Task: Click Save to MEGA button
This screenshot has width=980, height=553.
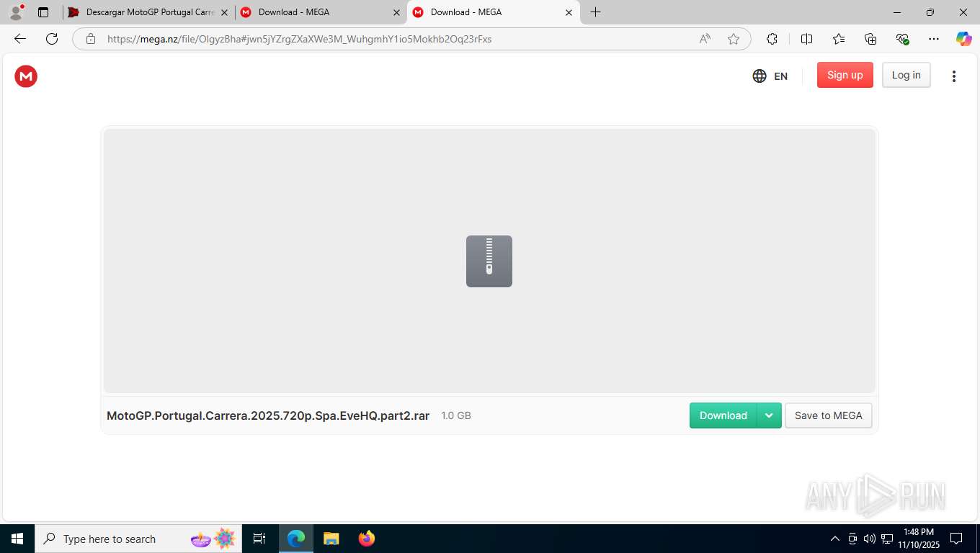Action: point(828,415)
